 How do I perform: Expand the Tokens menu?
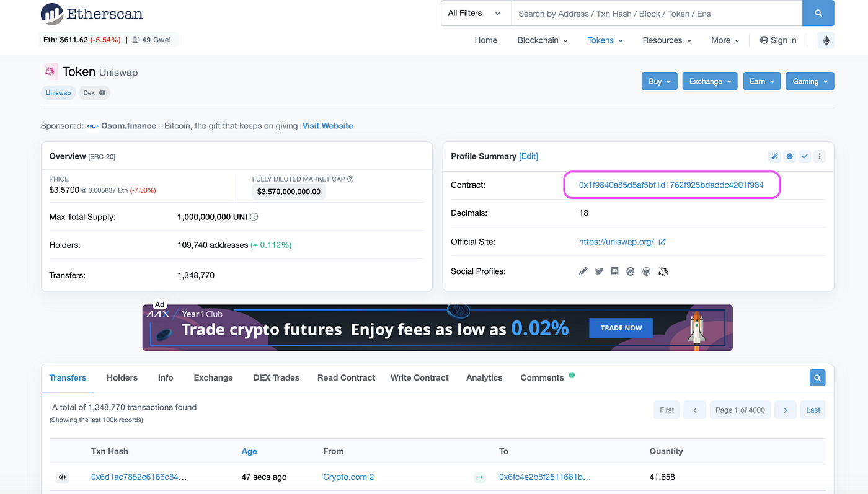605,40
